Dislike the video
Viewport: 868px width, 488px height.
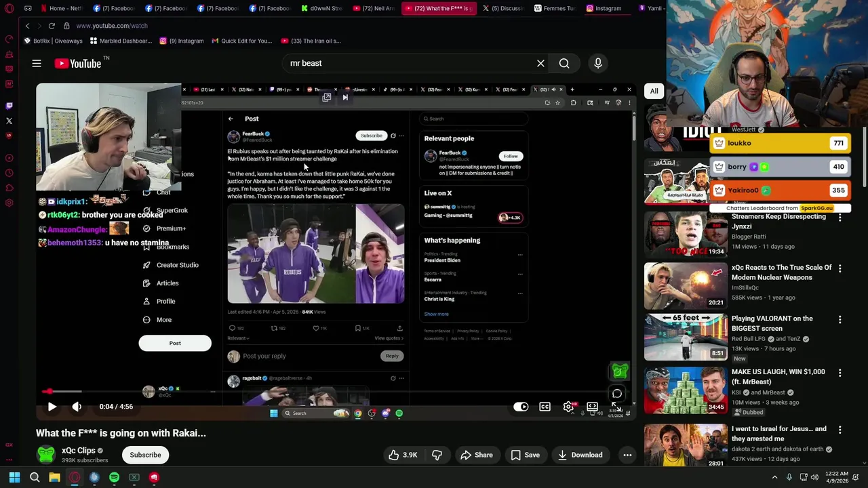click(x=437, y=455)
